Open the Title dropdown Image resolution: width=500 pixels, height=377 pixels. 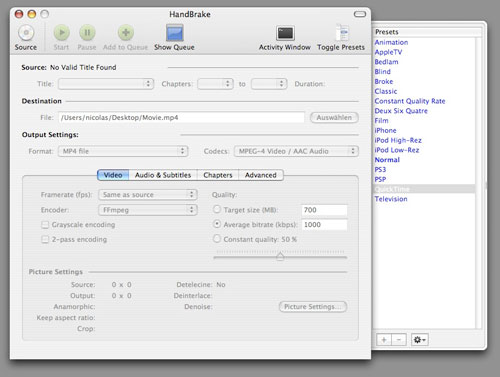click(106, 84)
